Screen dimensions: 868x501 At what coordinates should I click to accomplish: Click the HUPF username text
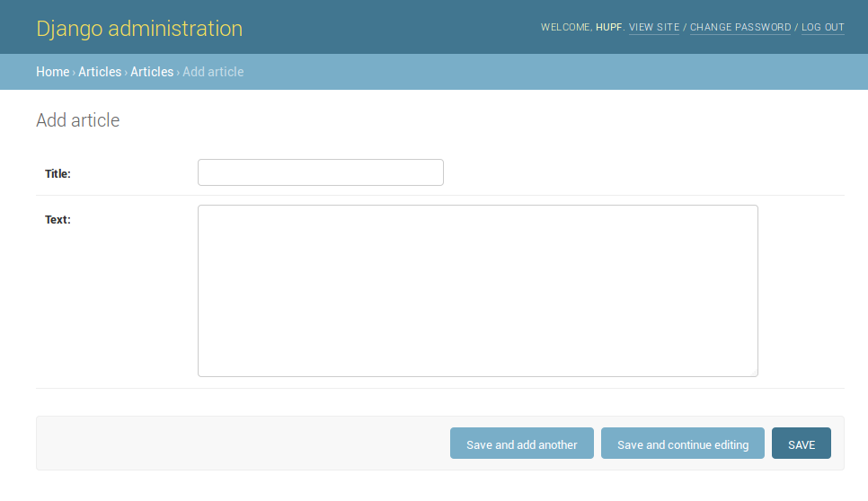609,27
